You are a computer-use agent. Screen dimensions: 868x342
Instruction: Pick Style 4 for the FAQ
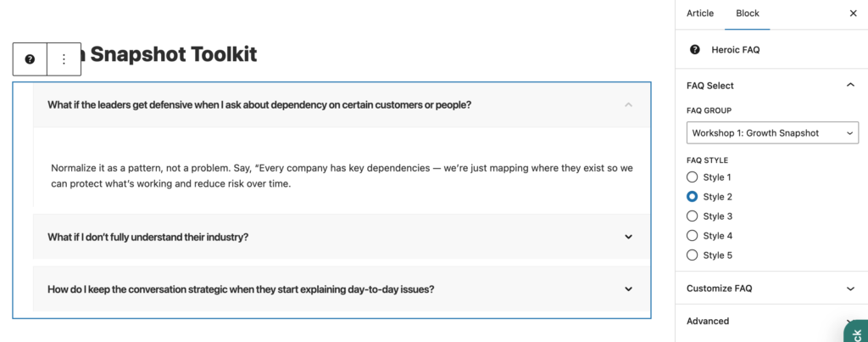click(x=693, y=236)
